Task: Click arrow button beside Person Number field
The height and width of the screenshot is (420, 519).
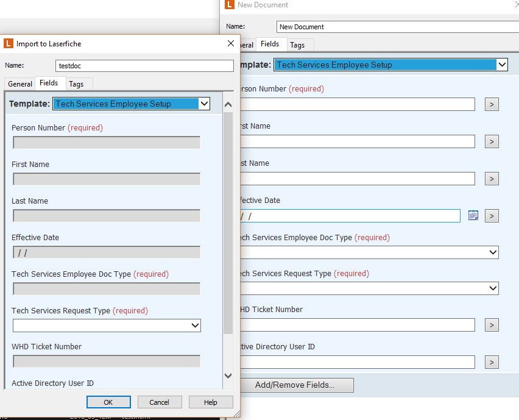Action: (x=492, y=104)
